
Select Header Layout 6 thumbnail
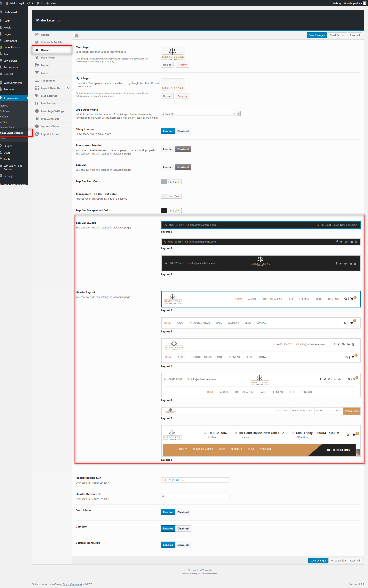click(x=261, y=441)
